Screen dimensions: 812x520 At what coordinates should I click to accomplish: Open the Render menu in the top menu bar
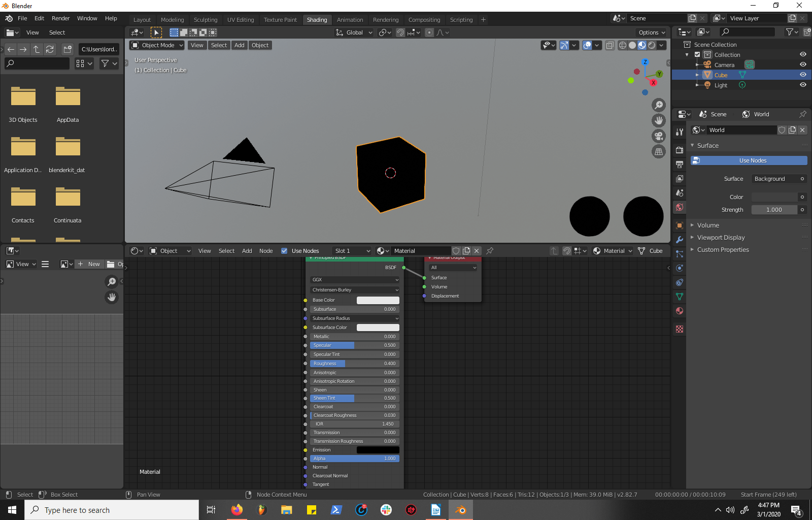point(60,18)
